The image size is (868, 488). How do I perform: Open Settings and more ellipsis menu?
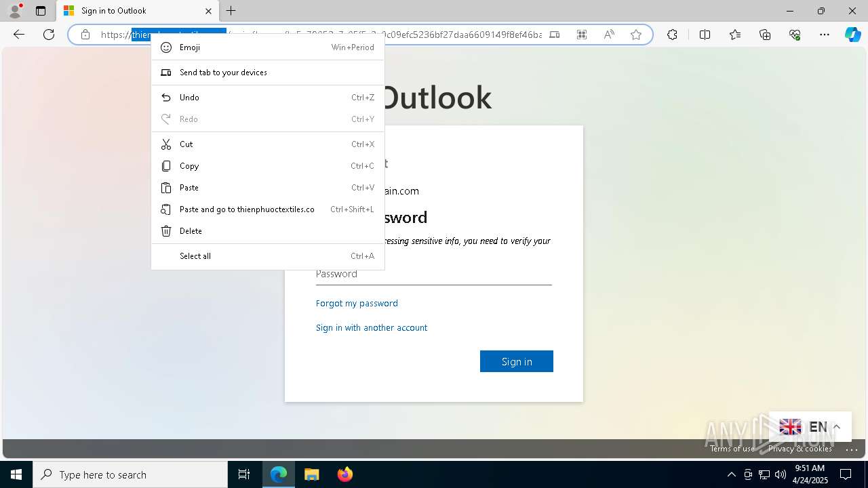(825, 35)
